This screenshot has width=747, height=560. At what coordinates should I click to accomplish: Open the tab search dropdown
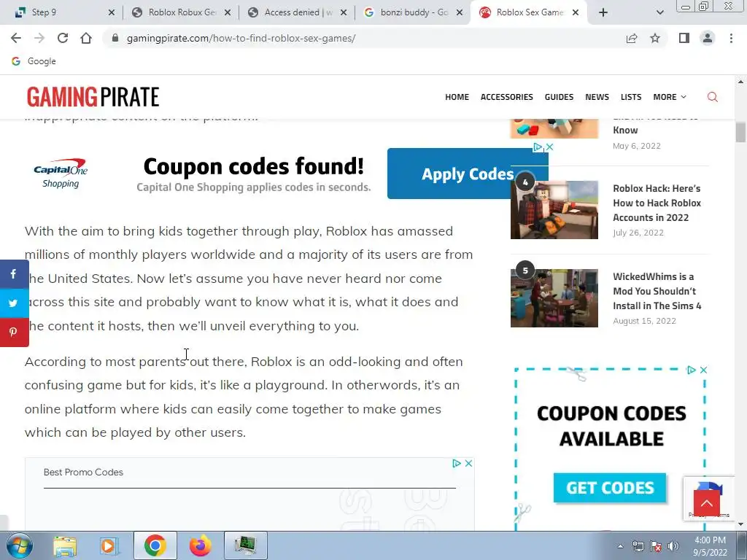(659, 13)
